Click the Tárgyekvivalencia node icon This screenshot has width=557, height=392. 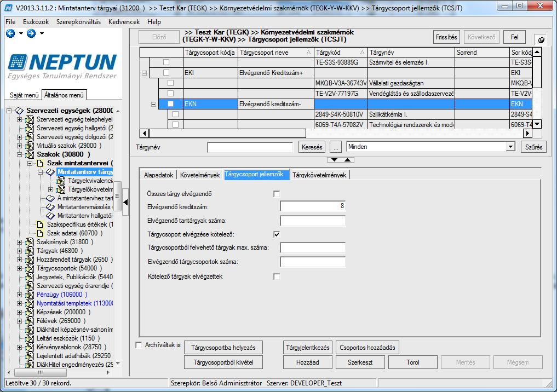[x=61, y=181]
